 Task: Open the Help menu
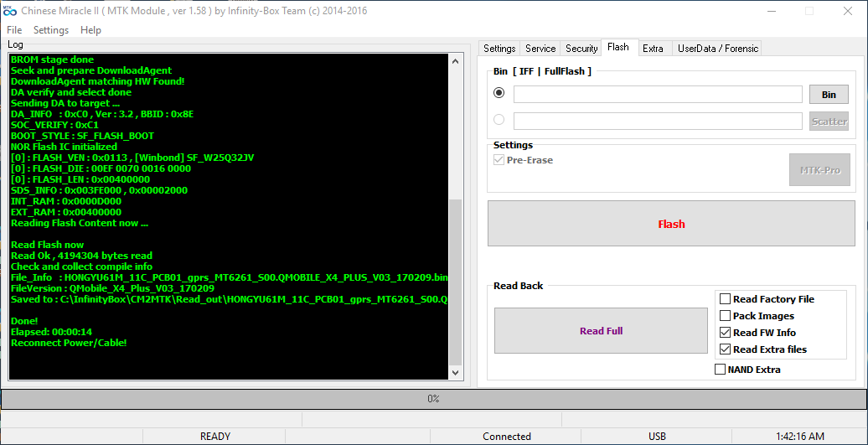(x=90, y=30)
